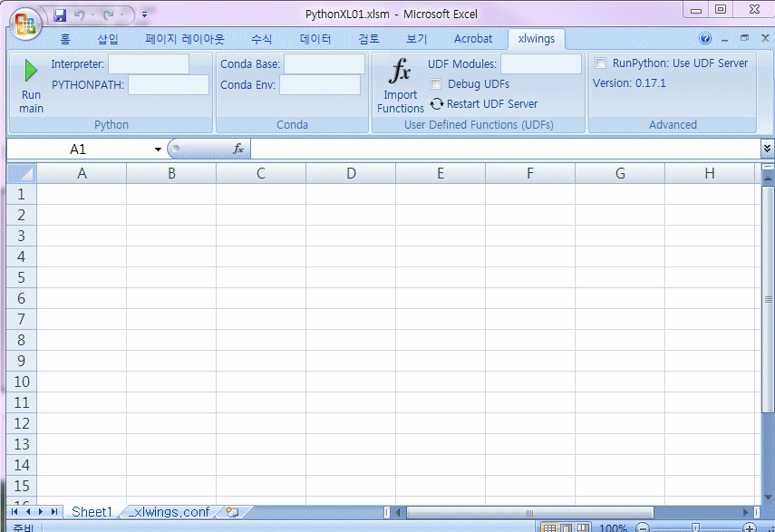This screenshot has height=532, width=775.
Task: Switch to Page Layout view
Action: tap(567, 528)
